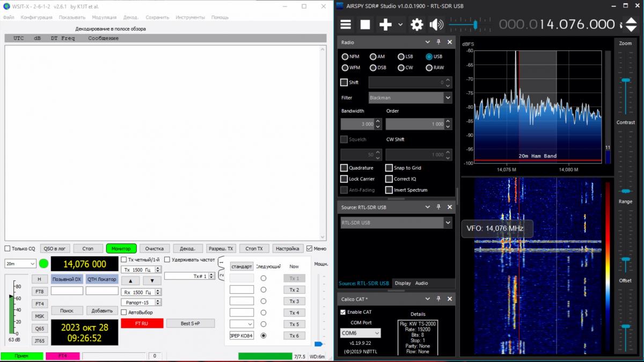This screenshot has height=362, width=644.
Task: Uncheck the Enable CAT checkbox
Action: [x=343, y=312]
